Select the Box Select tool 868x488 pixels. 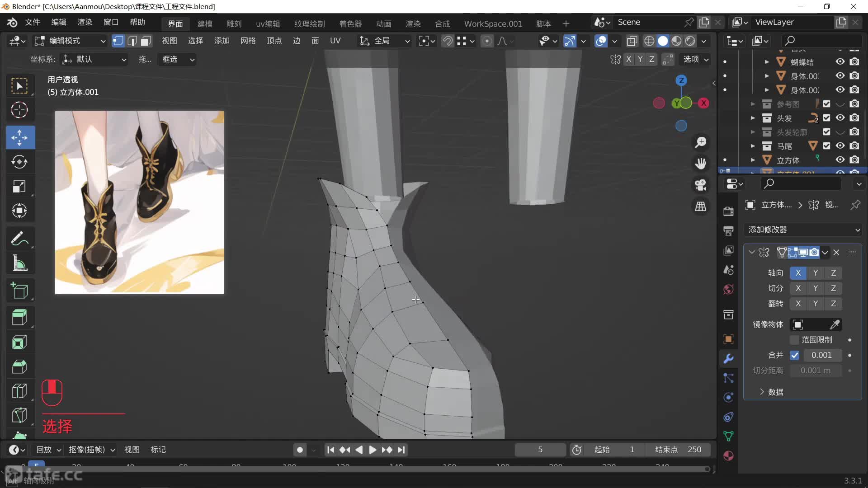coord(19,86)
